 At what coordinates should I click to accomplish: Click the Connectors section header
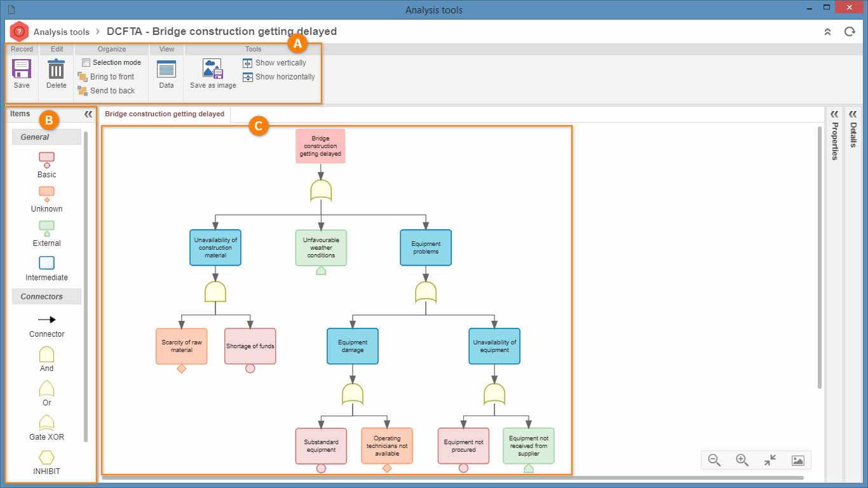(x=46, y=297)
